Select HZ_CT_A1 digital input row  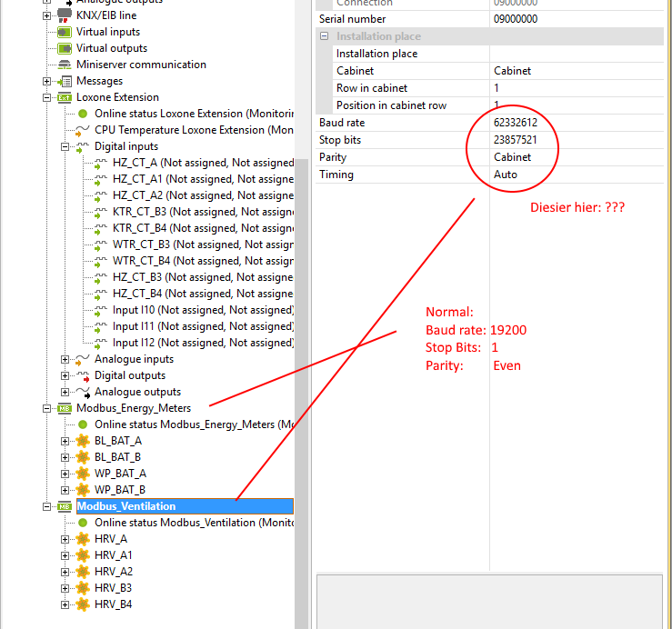(203, 179)
